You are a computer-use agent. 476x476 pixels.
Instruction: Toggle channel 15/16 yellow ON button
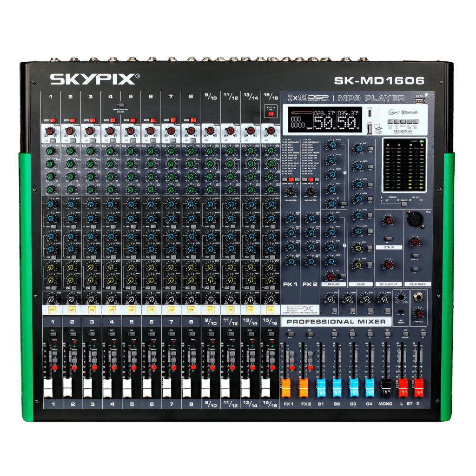tap(270, 310)
